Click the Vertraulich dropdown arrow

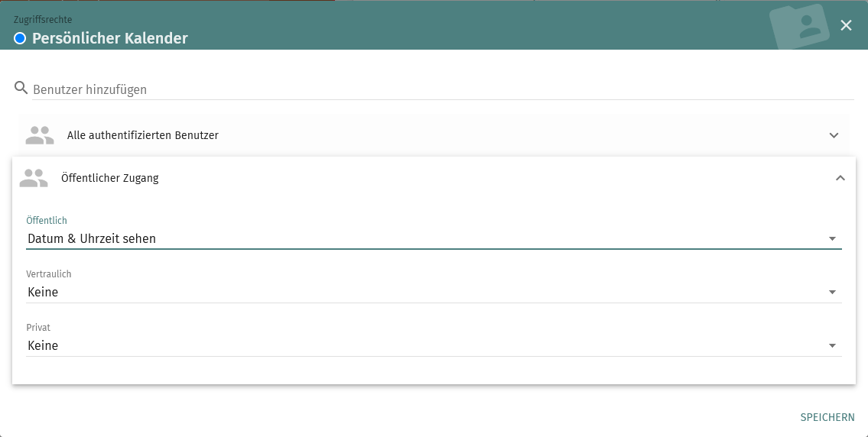(832, 292)
